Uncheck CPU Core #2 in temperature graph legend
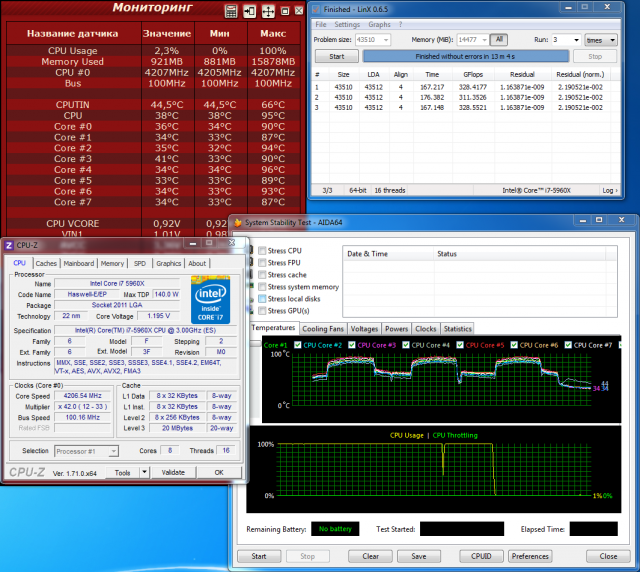This screenshot has width=640, height=572. tap(298, 345)
